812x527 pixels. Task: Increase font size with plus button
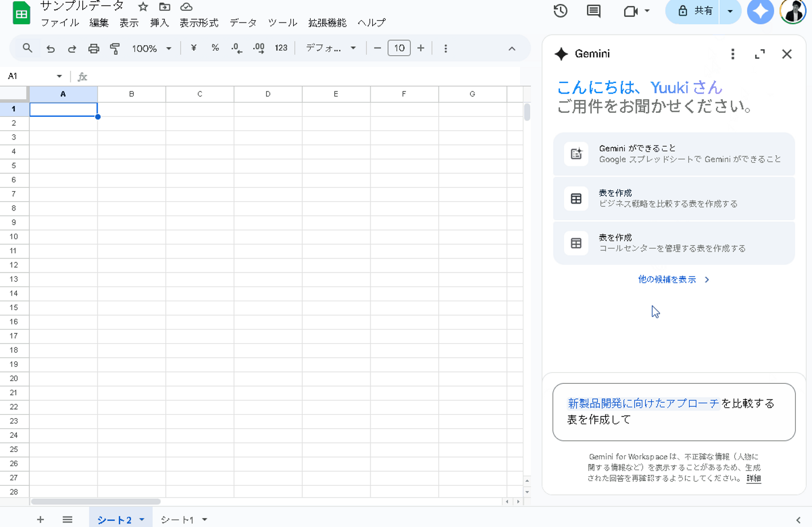pos(421,48)
